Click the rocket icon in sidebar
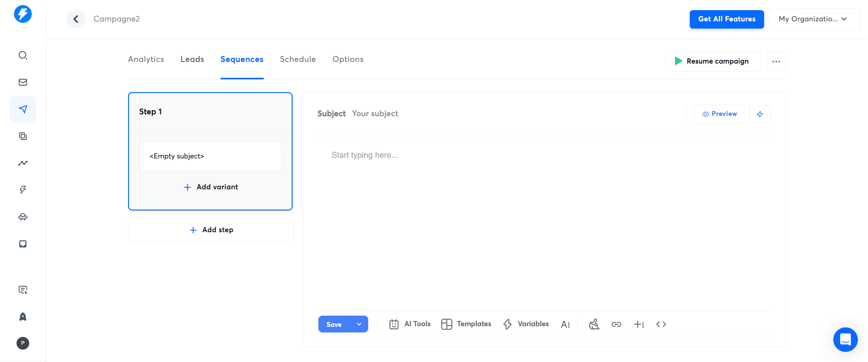This screenshot has height=362, width=868. coord(23,317)
